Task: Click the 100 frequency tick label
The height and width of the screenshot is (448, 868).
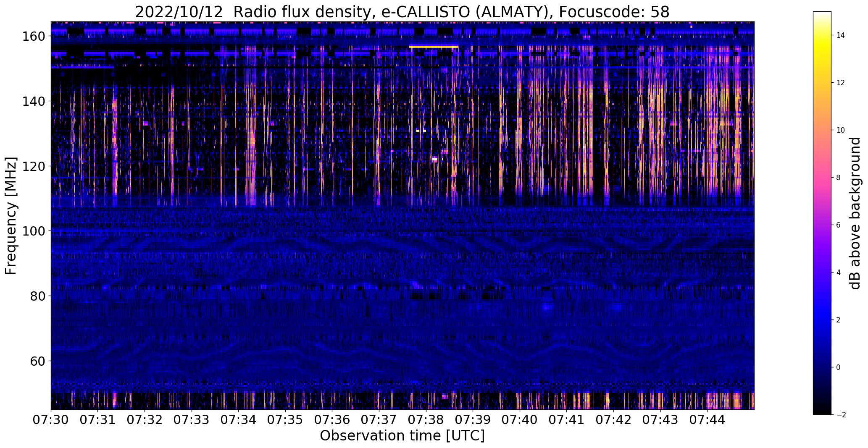Action: [34, 231]
